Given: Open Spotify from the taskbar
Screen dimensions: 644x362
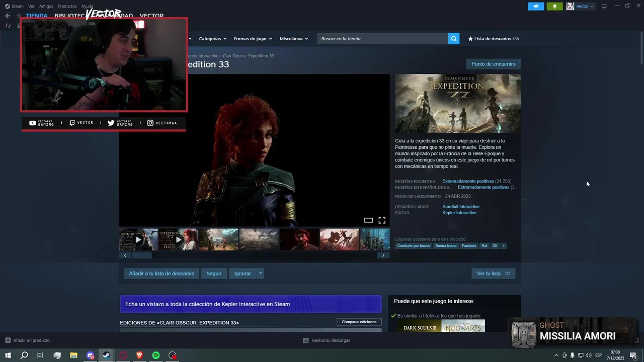Looking at the screenshot, I should 156,355.
